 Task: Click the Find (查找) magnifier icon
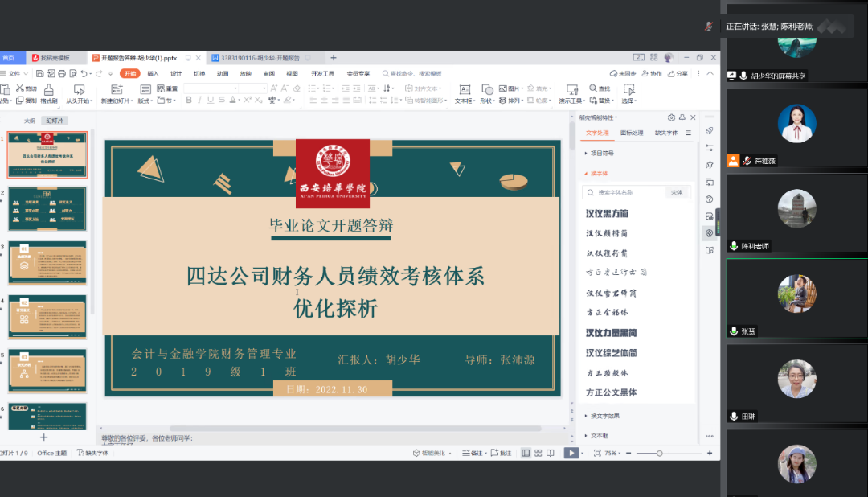point(593,88)
